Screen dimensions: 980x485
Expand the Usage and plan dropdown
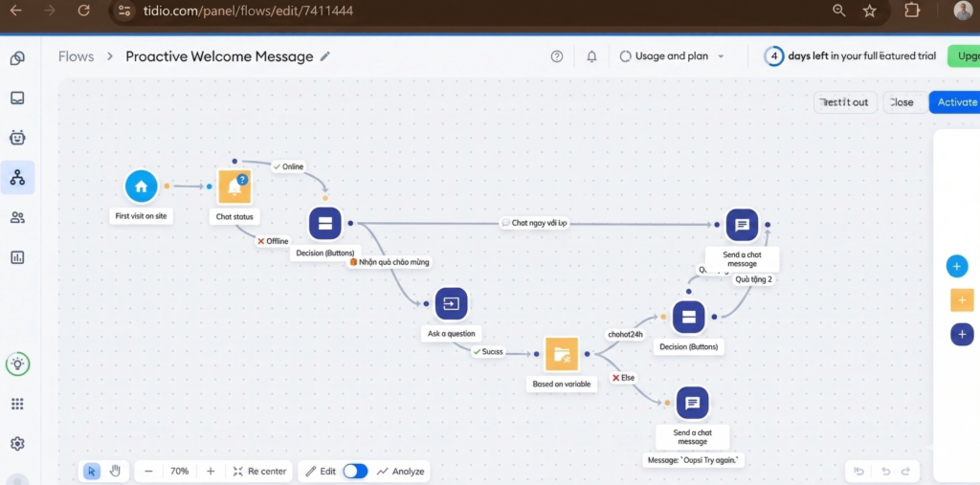(673, 56)
